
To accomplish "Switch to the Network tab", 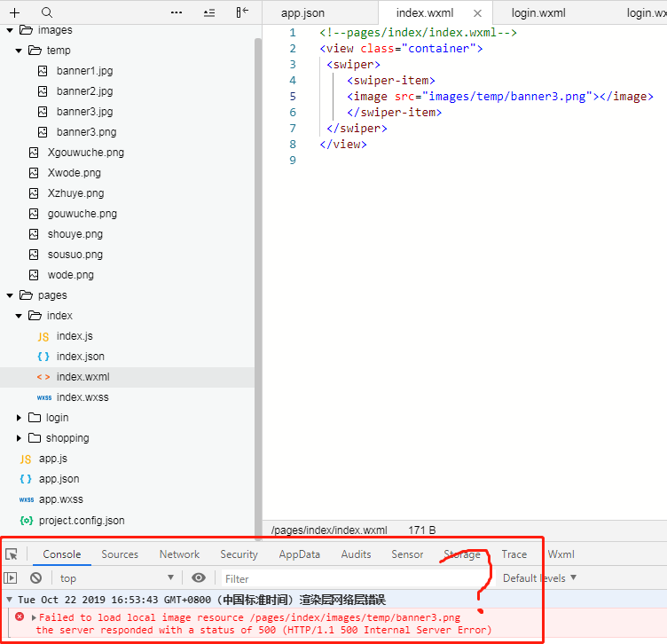I will pos(179,554).
